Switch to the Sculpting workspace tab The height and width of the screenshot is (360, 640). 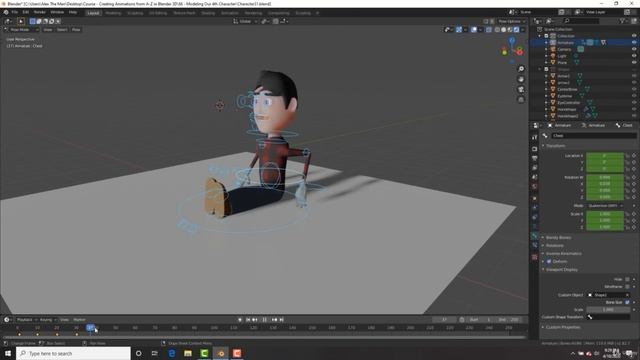coord(135,13)
